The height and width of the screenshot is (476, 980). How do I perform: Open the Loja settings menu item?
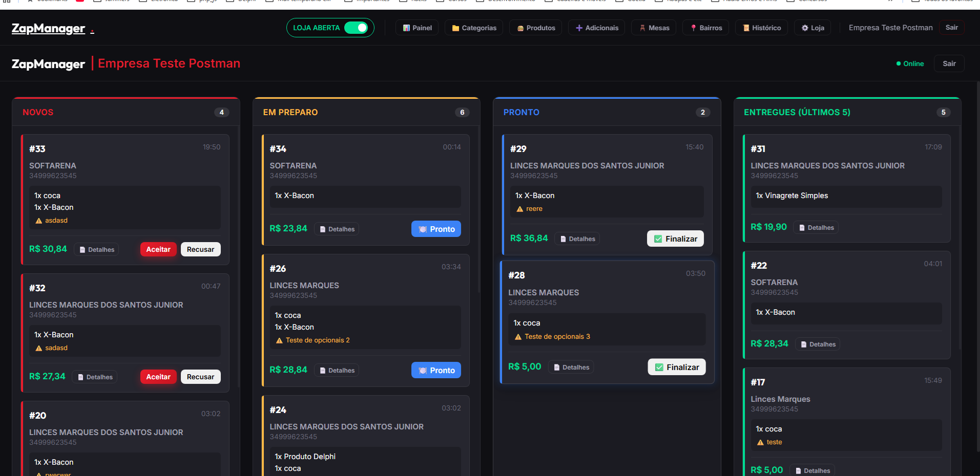point(812,28)
